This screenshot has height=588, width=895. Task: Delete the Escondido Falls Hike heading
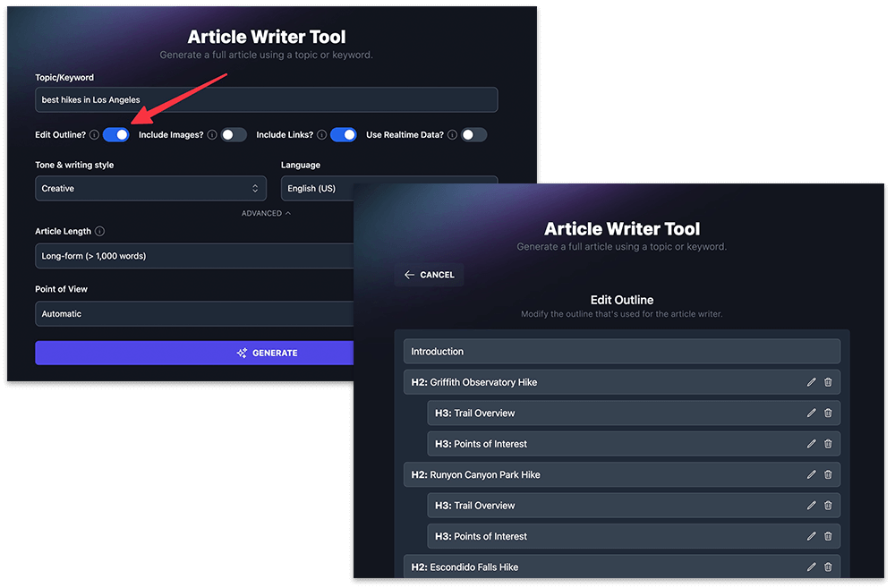pyautogui.click(x=828, y=567)
